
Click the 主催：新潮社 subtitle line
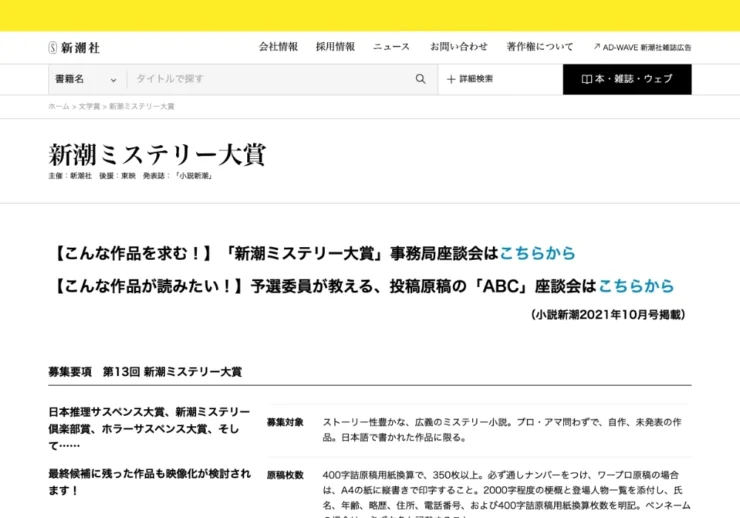131,176
